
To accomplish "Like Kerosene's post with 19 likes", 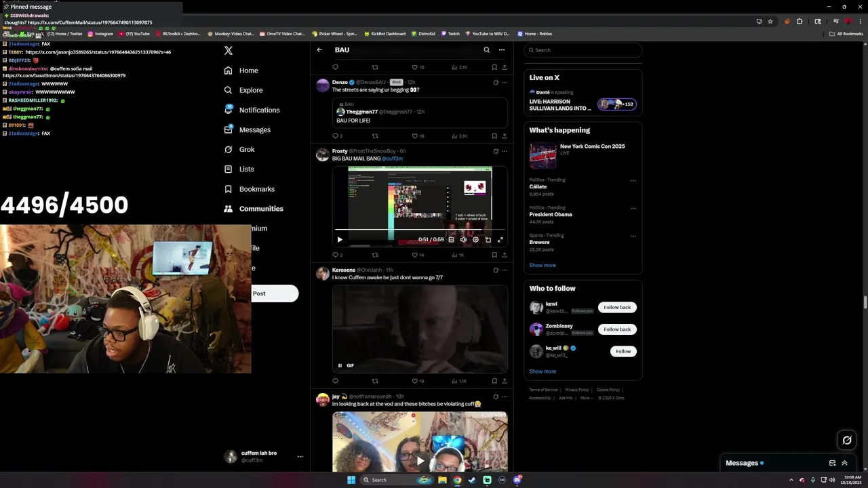I will coord(418,382).
